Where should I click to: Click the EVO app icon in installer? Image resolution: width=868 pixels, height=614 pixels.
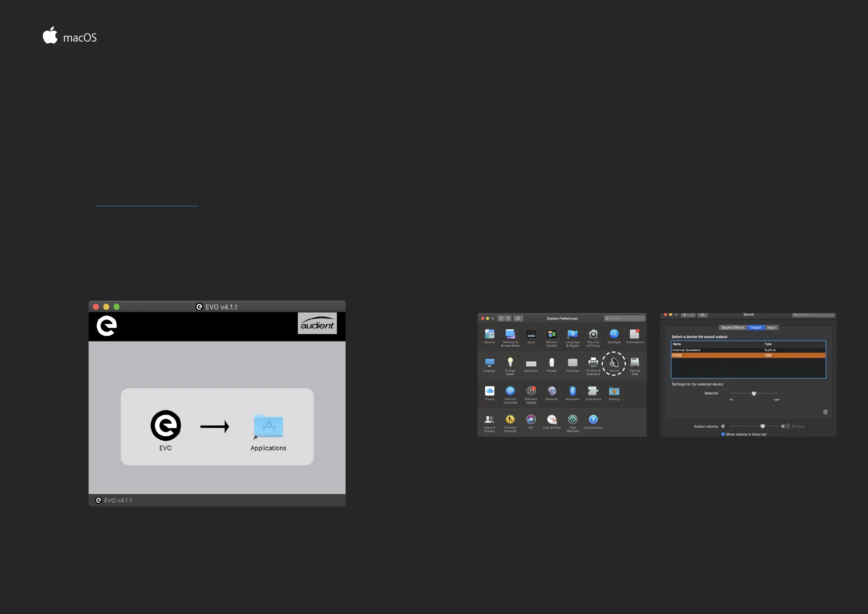coord(166,425)
